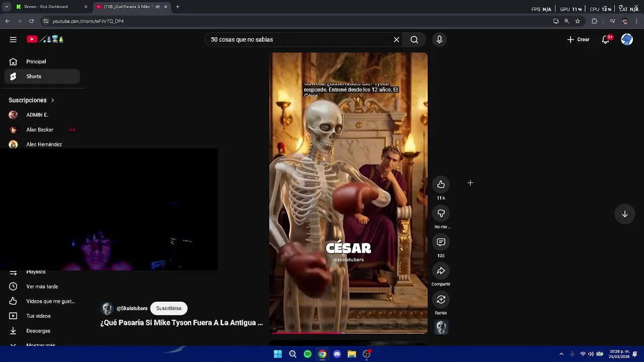
Task: Clear the search box with the X
Action: click(396, 39)
